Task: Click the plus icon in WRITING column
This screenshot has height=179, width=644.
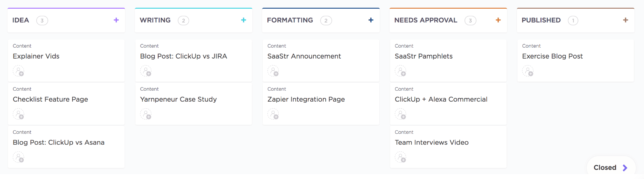Action: click(x=244, y=20)
